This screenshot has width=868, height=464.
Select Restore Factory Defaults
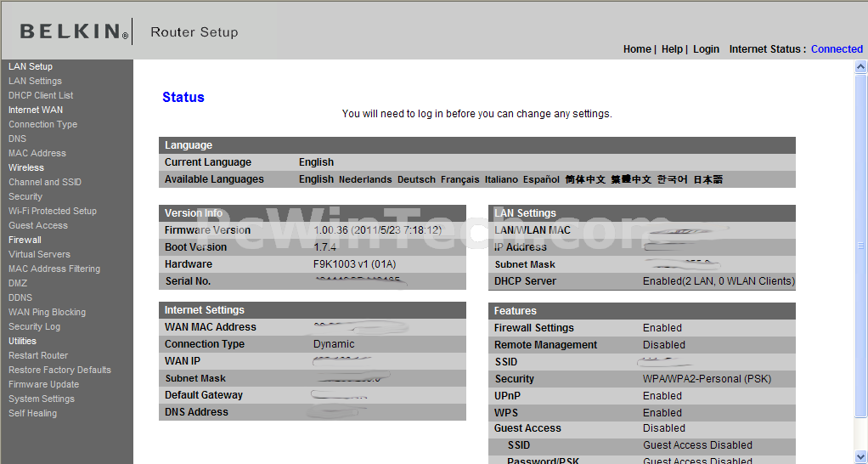tap(59, 370)
